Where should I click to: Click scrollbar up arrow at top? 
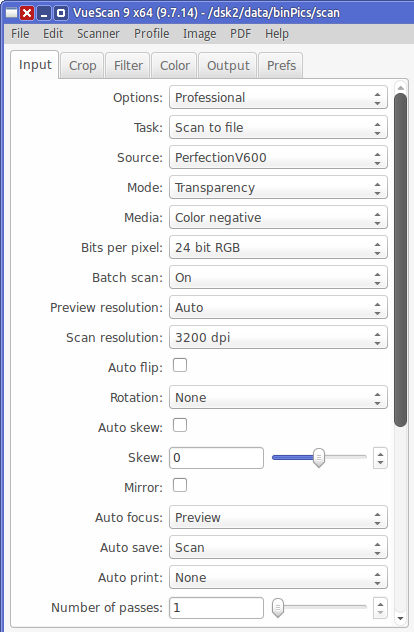click(x=400, y=87)
